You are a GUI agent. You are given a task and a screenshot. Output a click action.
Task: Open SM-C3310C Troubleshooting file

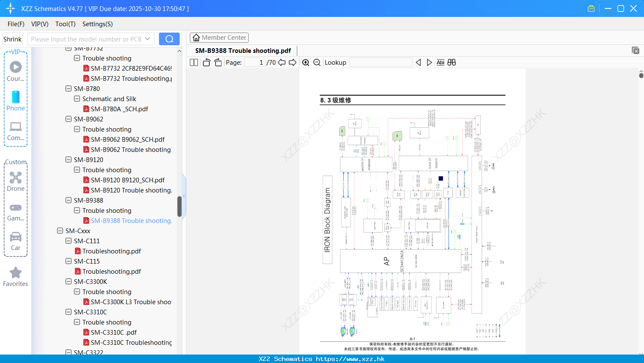tap(127, 342)
